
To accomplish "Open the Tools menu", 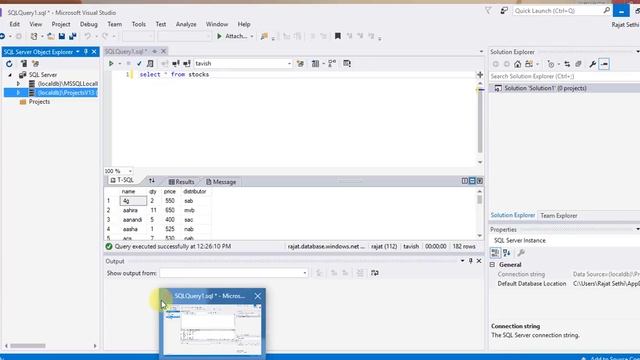I will (x=139, y=24).
